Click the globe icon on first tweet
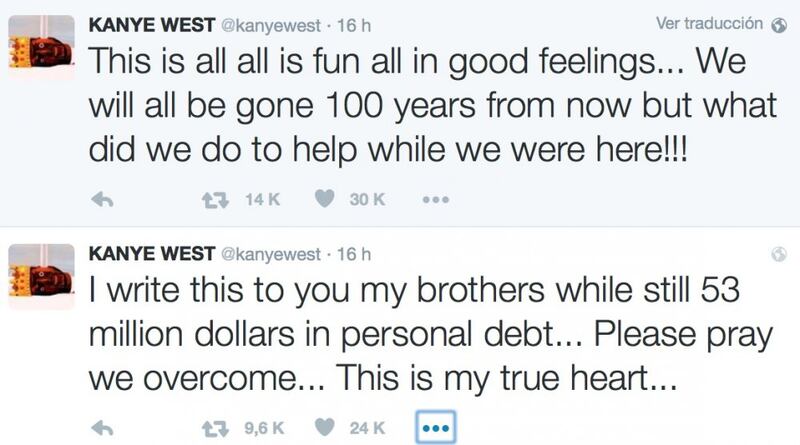 coord(779,25)
